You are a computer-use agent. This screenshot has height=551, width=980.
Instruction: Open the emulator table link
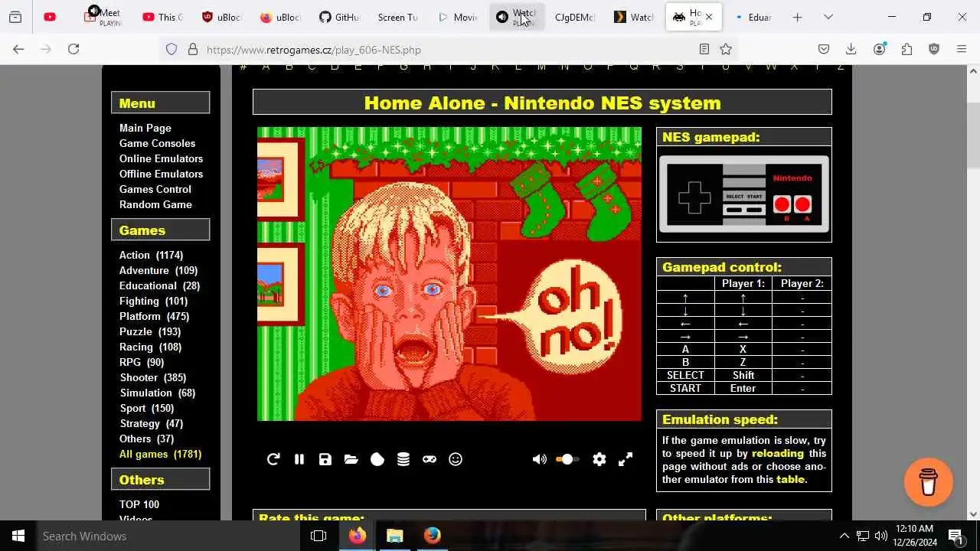pyautogui.click(x=791, y=480)
